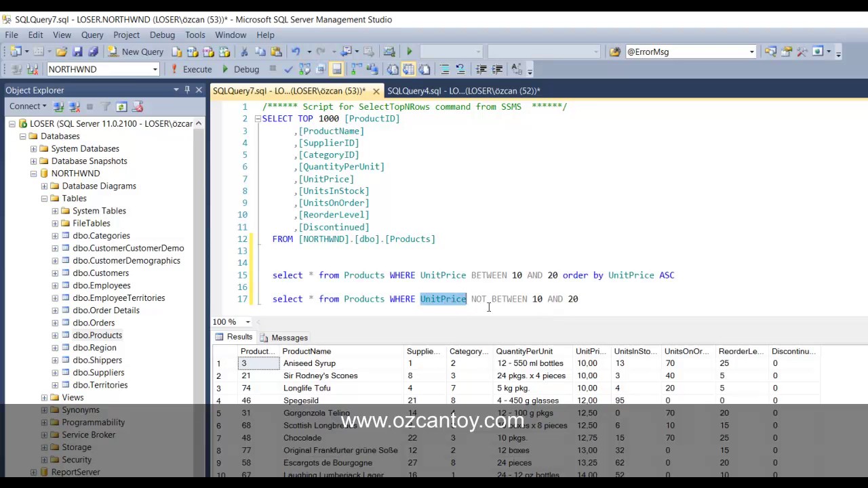This screenshot has height=488, width=868.
Task: Click the Paste clipboard icon
Action: click(x=276, y=52)
